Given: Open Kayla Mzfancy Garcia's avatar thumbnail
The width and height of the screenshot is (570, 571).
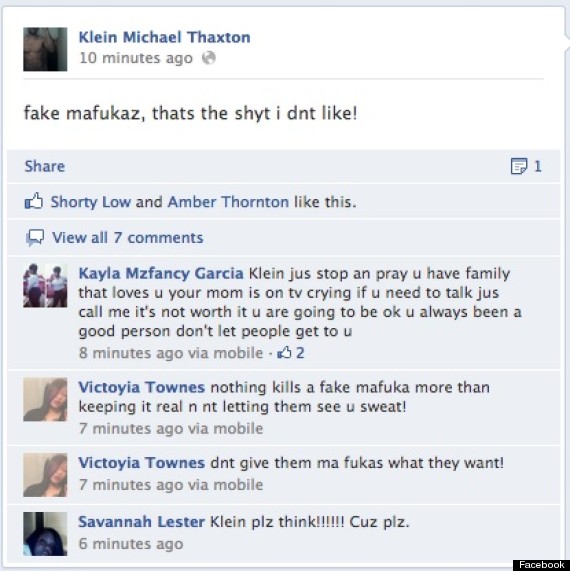Looking at the screenshot, I should pyautogui.click(x=45, y=286).
